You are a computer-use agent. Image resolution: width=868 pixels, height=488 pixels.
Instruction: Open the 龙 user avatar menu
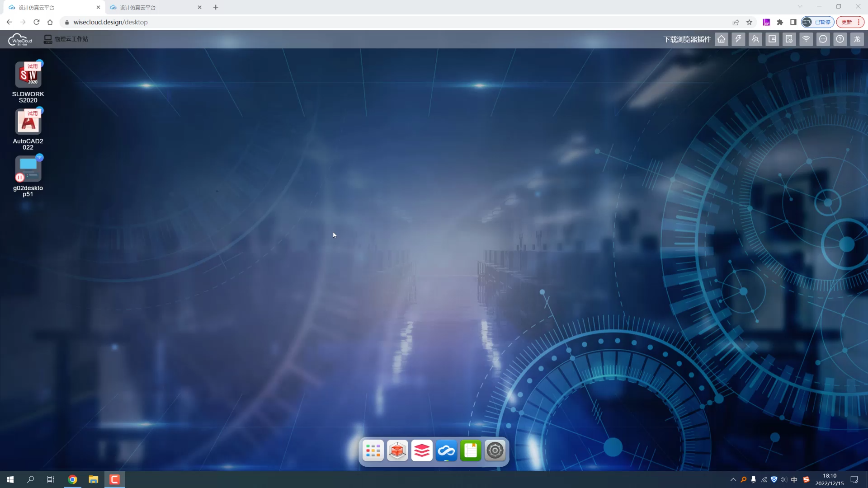(x=857, y=39)
